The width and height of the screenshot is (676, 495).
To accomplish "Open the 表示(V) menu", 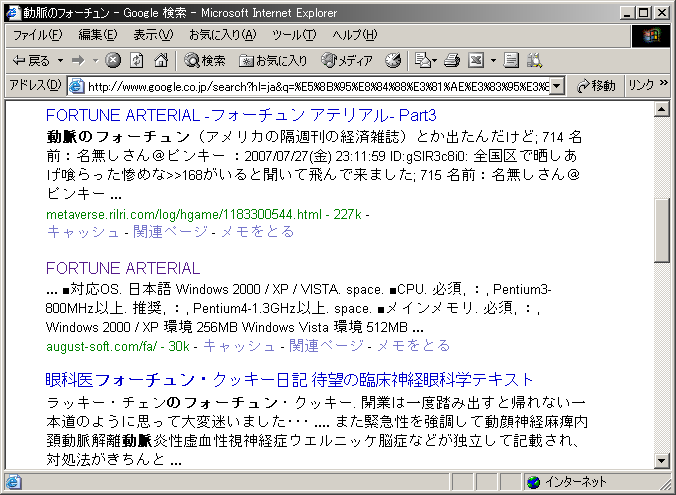I will click(153, 35).
